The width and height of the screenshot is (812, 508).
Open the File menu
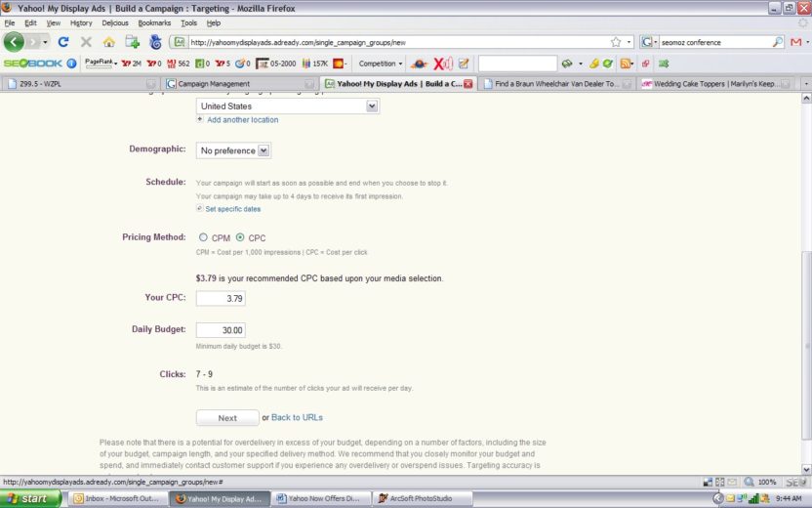pos(10,22)
